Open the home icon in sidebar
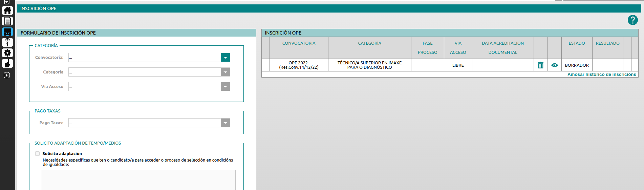The image size is (644, 190). click(7, 10)
